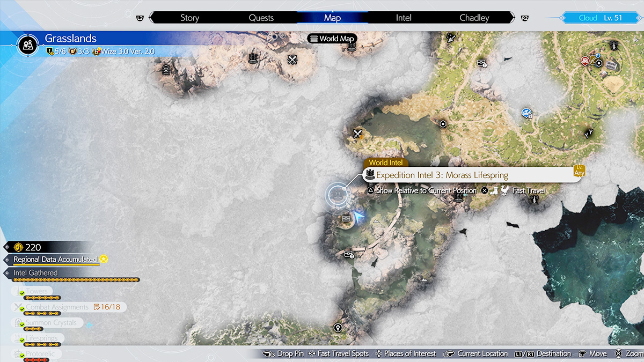This screenshot has width=644, height=362.
Task: Click Show Relative to Current Position
Action: pyautogui.click(x=427, y=190)
